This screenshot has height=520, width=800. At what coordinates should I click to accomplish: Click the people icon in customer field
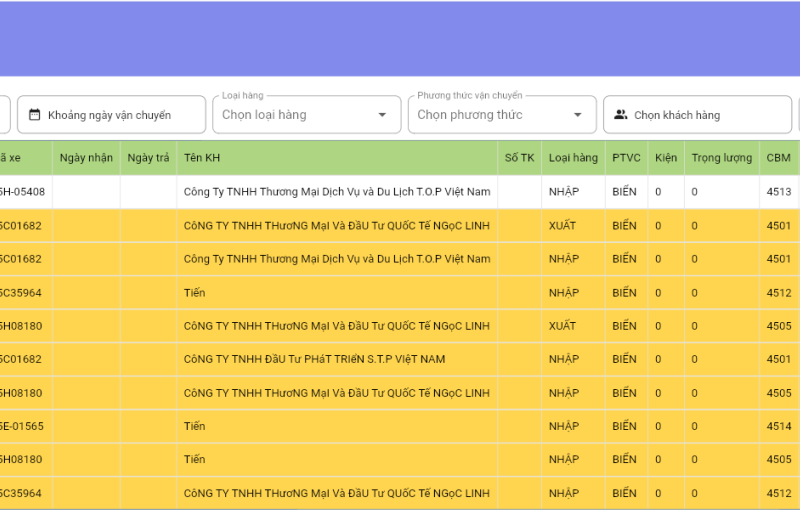click(x=621, y=115)
